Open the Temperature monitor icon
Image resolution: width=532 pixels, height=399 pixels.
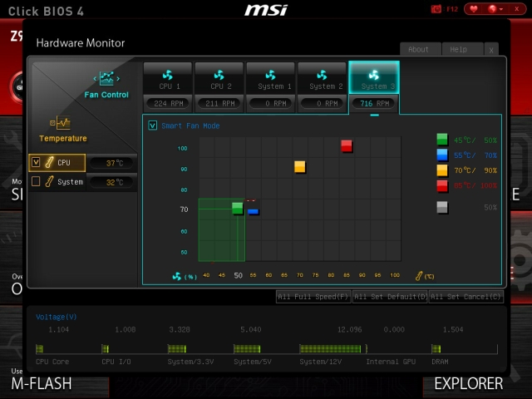pyautogui.click(x=60, y=123)
